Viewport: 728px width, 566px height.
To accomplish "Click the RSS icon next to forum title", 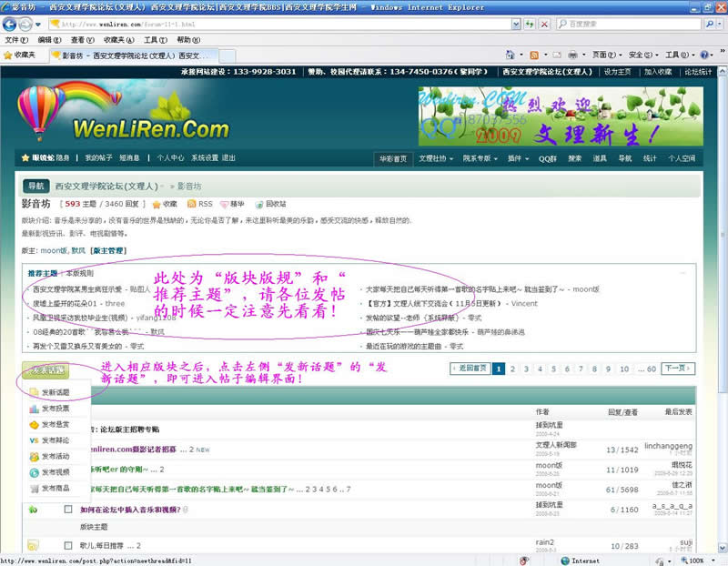I will 191,204.
